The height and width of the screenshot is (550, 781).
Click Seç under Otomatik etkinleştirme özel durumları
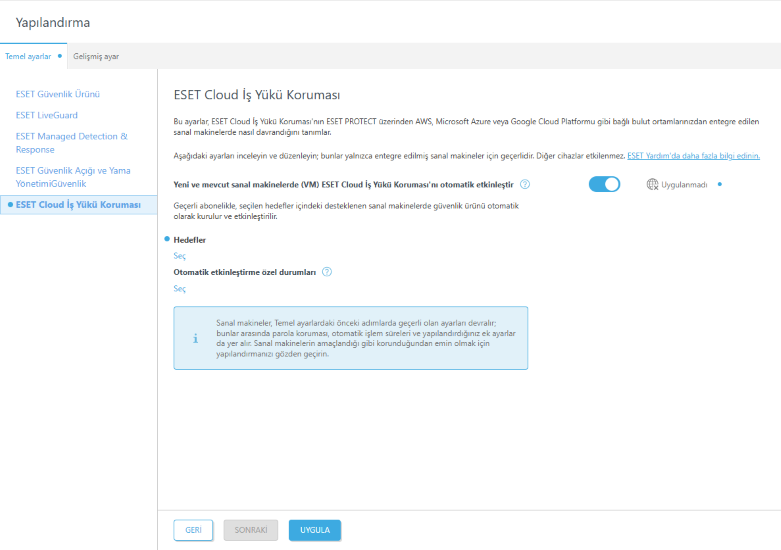click(179, 288)
